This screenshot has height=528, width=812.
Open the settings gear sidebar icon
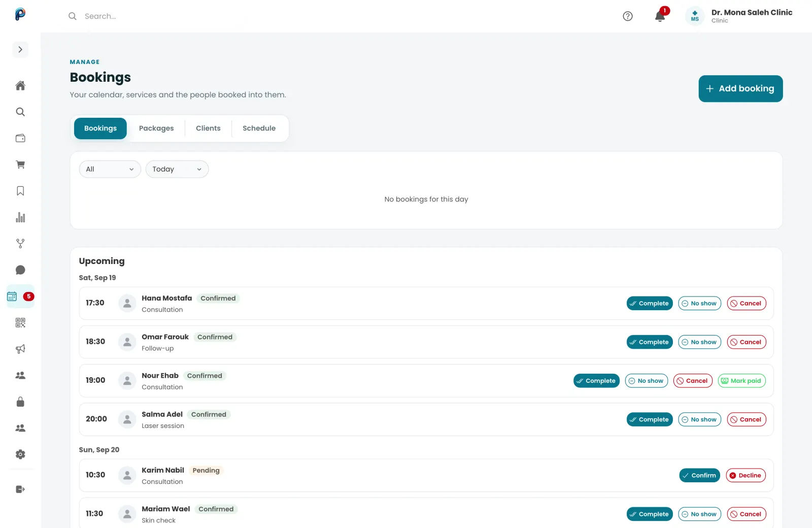click(x=20, y=454)
